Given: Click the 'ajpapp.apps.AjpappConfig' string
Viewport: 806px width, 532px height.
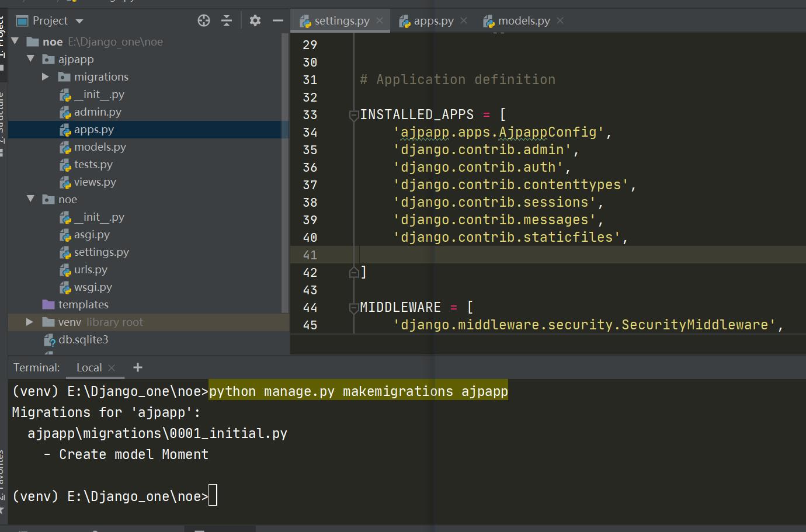Looking at the screenshot, I should pos(499,133).
